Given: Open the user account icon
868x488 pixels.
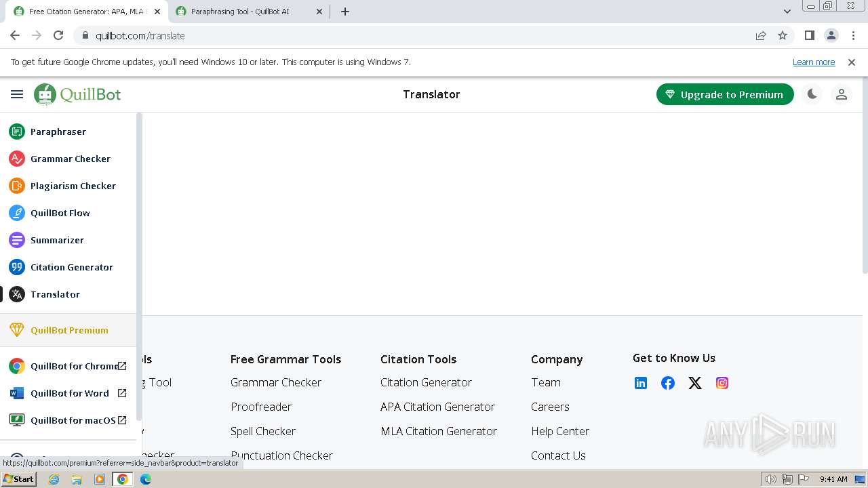Looking at the screenshot, I should click(842, 95).
